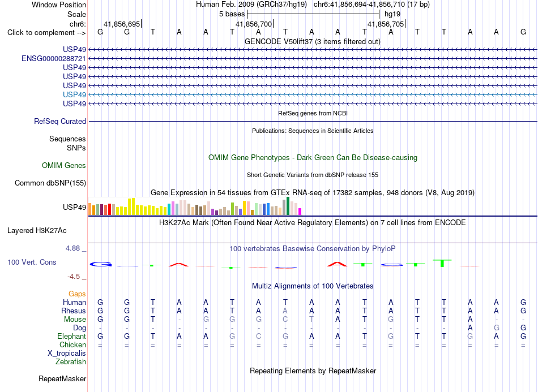Open 'Repeating Elements by RepeatMasker' track title
538x392 pixels.
point(313,371)
